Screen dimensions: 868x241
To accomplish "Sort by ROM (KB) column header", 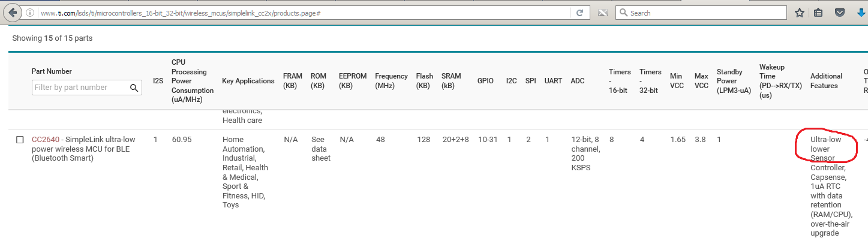I will point(319,81).
